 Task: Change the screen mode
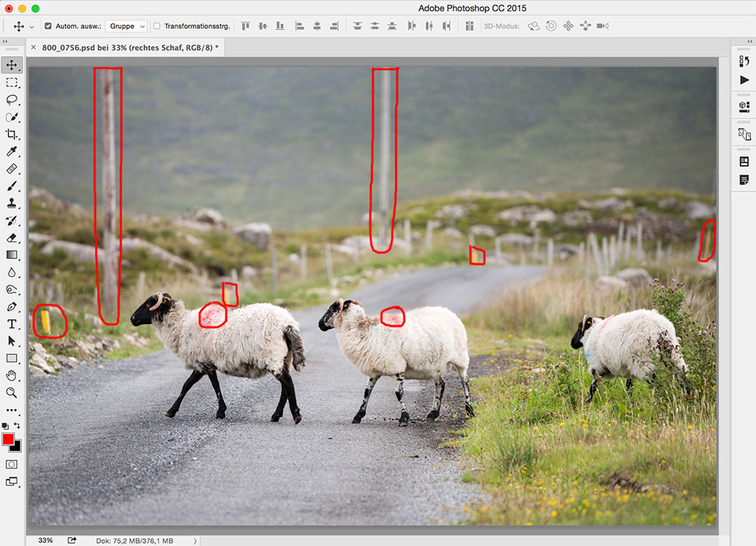pos(11,482)
